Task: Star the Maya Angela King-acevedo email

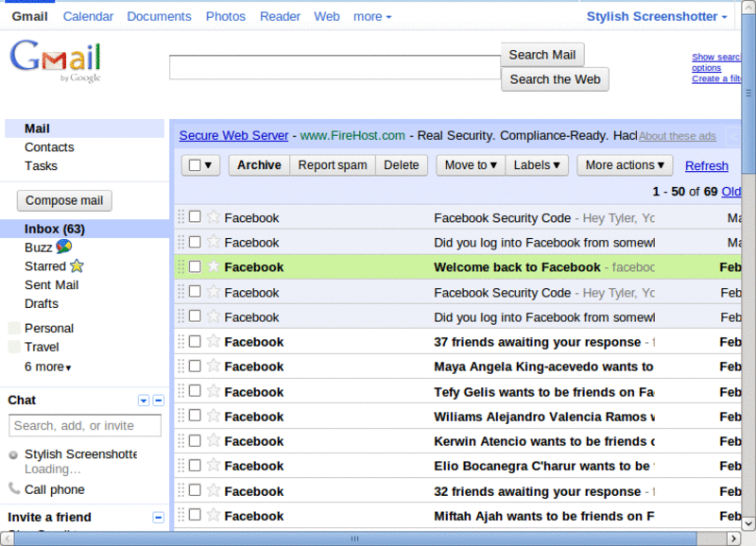Action: coord(214,366)
